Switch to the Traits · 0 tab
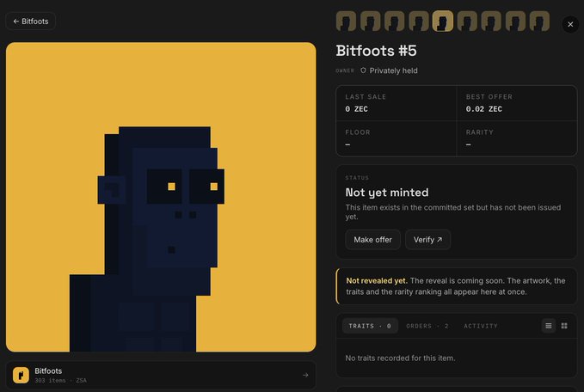The width and height of the screenshot is (584, 392). (x=370, y=326)
